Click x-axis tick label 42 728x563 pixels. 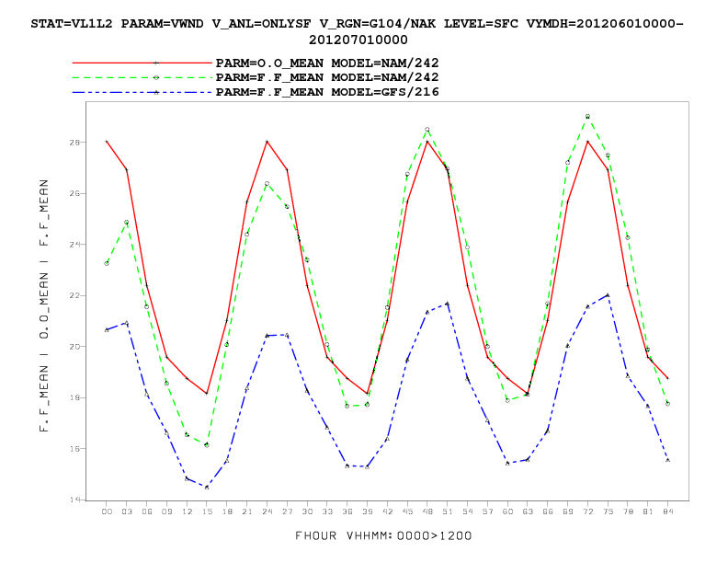point(387,511)
